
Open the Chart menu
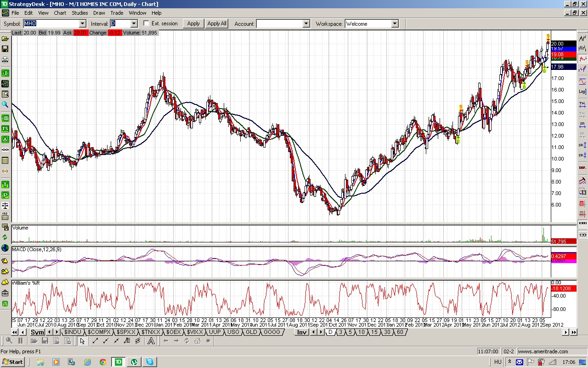60,13
